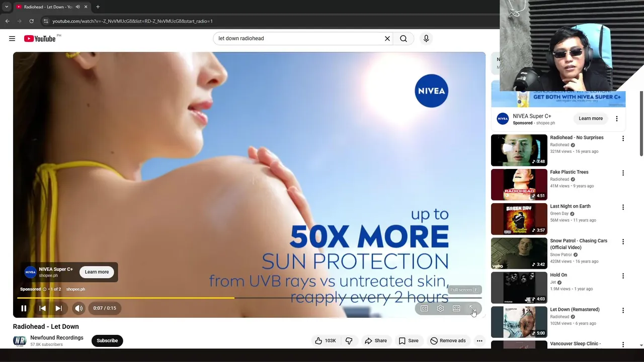Play the Chasing Cars thumbnail
Image resolution: width=644 pixels, height=362 pixels.
(519, 253)
